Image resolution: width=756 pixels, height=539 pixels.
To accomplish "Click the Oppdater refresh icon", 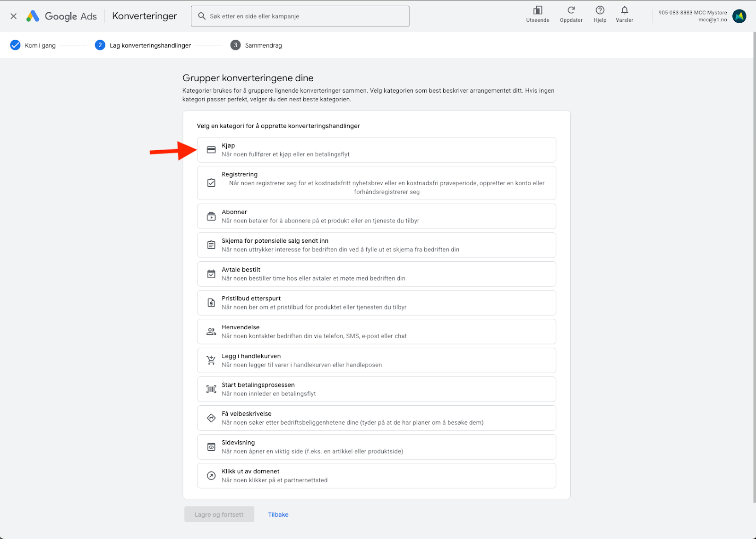I will 571,11.
